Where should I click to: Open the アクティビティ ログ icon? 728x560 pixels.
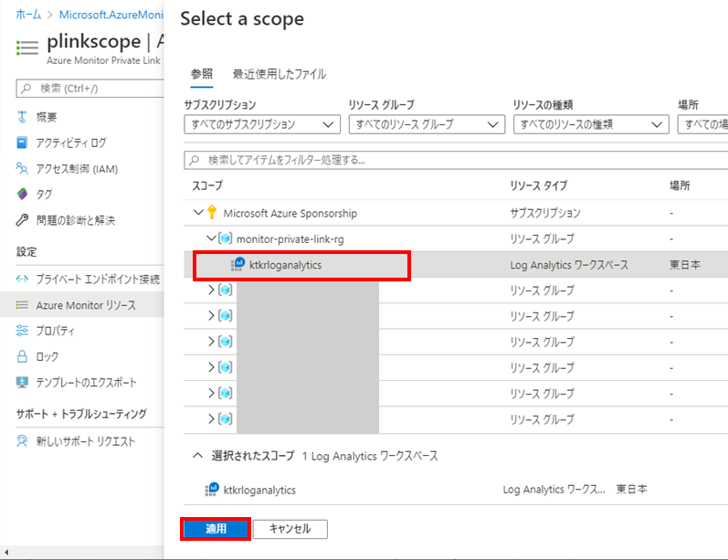22,143
